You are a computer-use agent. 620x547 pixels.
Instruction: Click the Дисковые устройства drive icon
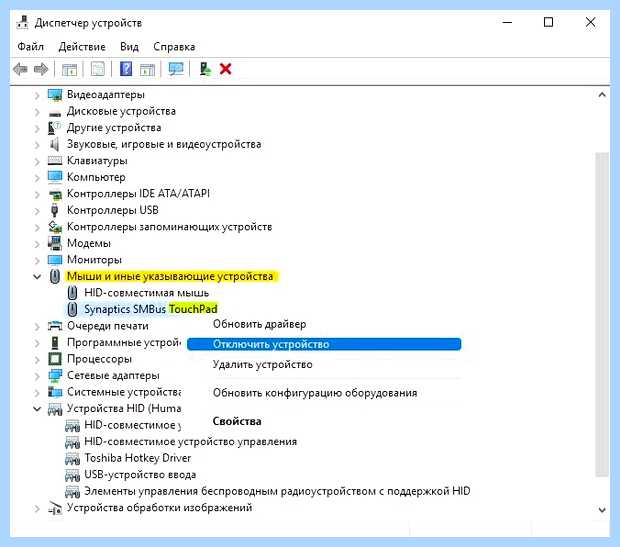pos(55,114)
